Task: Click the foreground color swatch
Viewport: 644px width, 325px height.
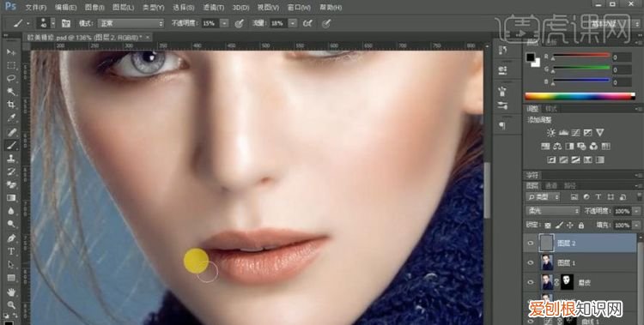Action: (531, 57)
